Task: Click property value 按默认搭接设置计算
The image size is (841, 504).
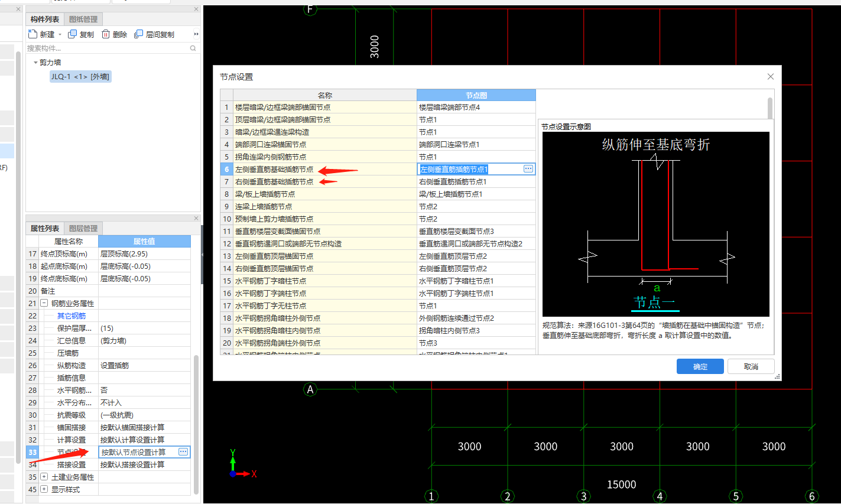Action: [x=144, y=465]
